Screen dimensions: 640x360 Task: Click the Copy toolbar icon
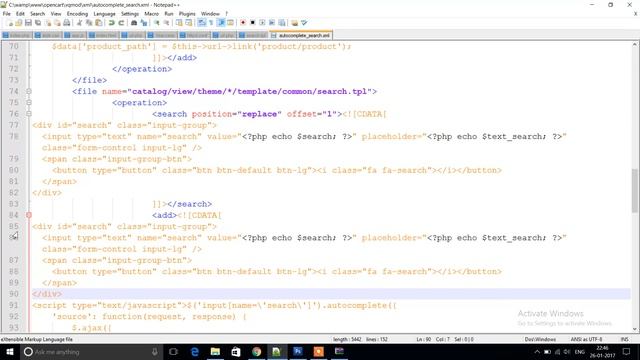click(x=89, y=23)
